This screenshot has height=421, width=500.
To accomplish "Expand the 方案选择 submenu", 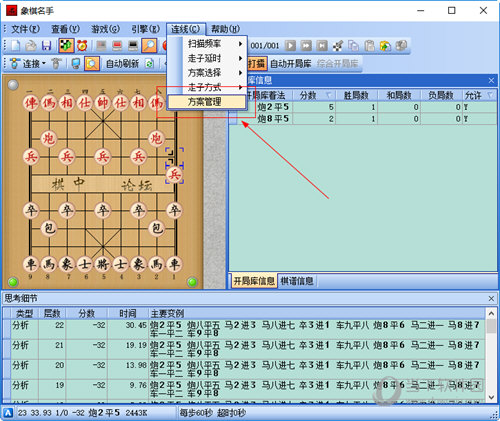I will [207, 73].
